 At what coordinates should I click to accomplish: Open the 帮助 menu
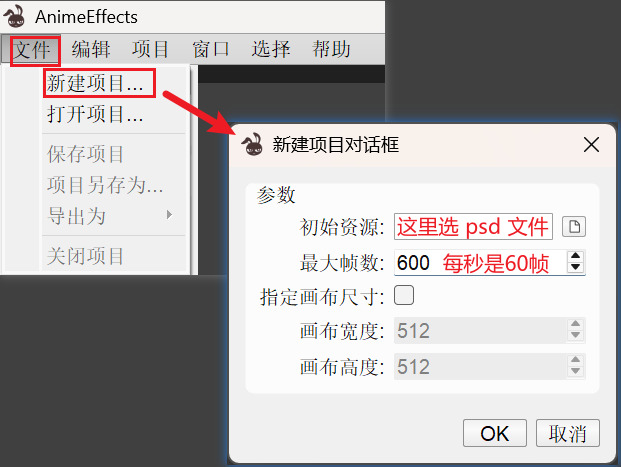331,50
